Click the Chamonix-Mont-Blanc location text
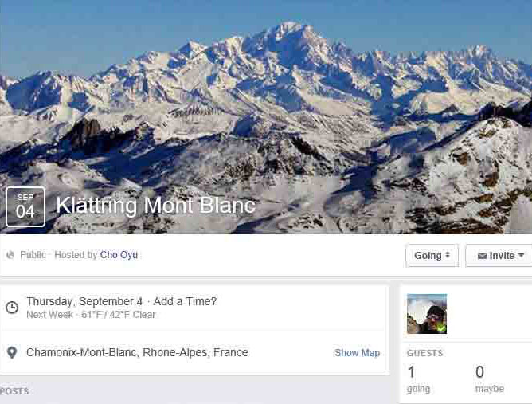The width and height of the screenshot is (532, 404). [x=137, y=352]
